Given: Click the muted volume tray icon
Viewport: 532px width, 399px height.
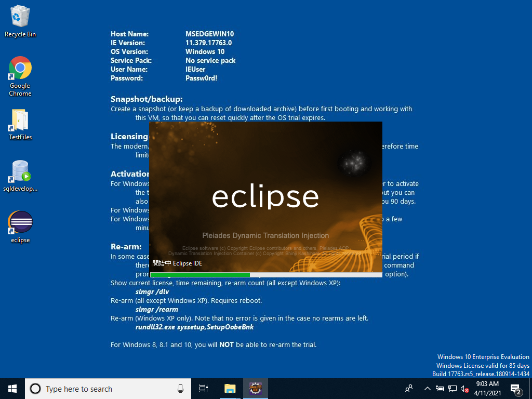Looking at the screenshot, I should tap(465, 389).
